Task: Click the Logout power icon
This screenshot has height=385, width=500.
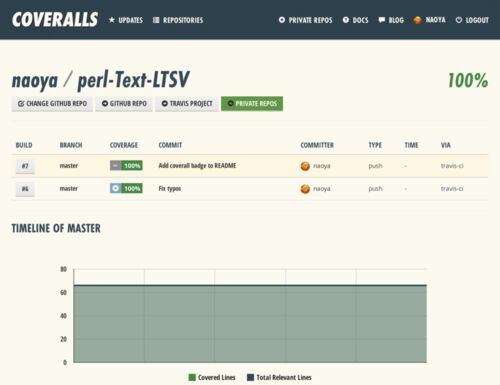Action: pyautogui.click(x=459, y=20)
